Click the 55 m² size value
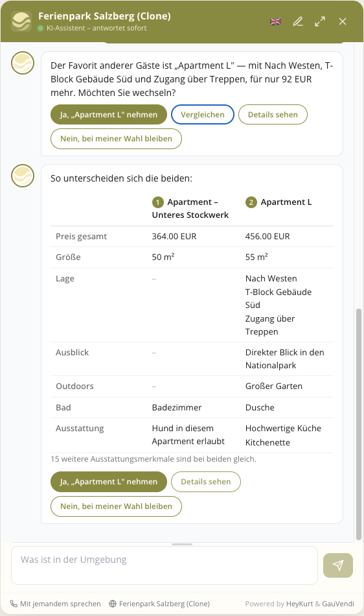Screen dimensions: 364x616 point(256,257)
